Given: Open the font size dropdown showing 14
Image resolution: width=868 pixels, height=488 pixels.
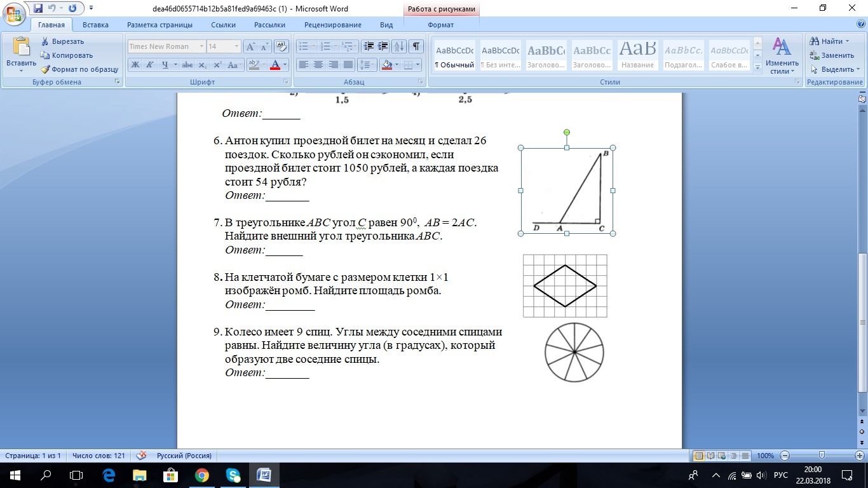Looking at the screenshot, I should point(236,46).
